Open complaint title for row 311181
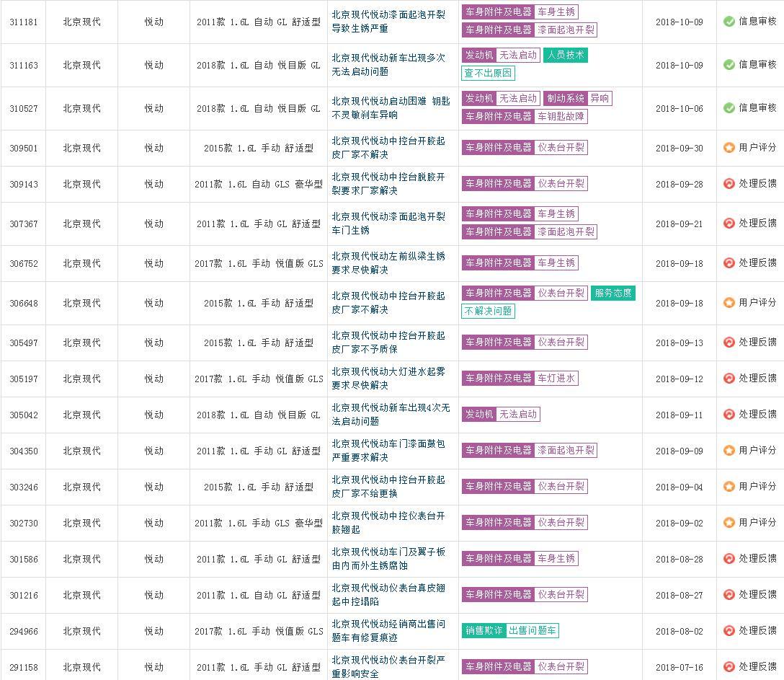Viewport: 784px width, 680px height. click(x=388, y=22)
